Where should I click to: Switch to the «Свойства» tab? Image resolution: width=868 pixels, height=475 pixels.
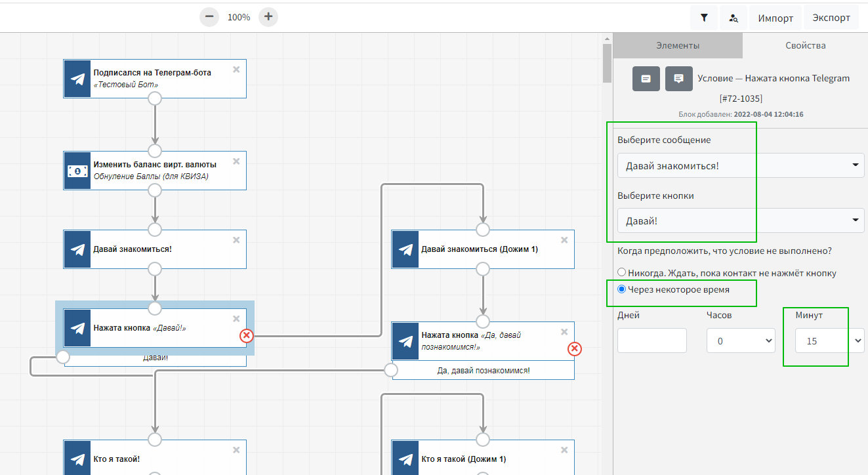[805, 46]
